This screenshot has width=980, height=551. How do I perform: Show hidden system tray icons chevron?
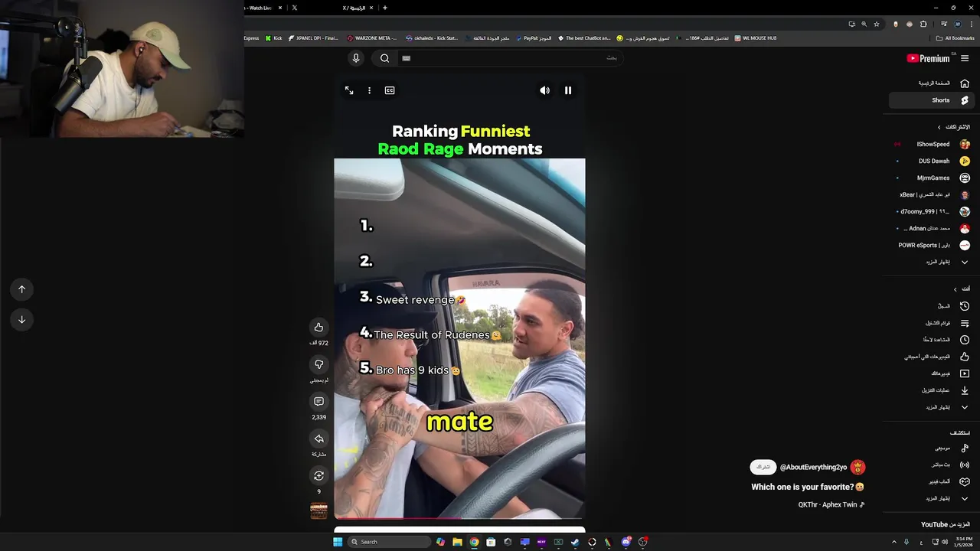(893, 542)
